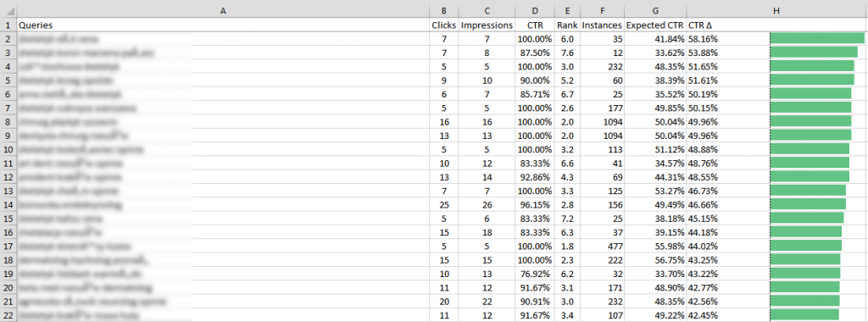This screenshot has height=322, width=868.
Task: Click the Expected CTR value 38.39%
Action: coord(669,80)
